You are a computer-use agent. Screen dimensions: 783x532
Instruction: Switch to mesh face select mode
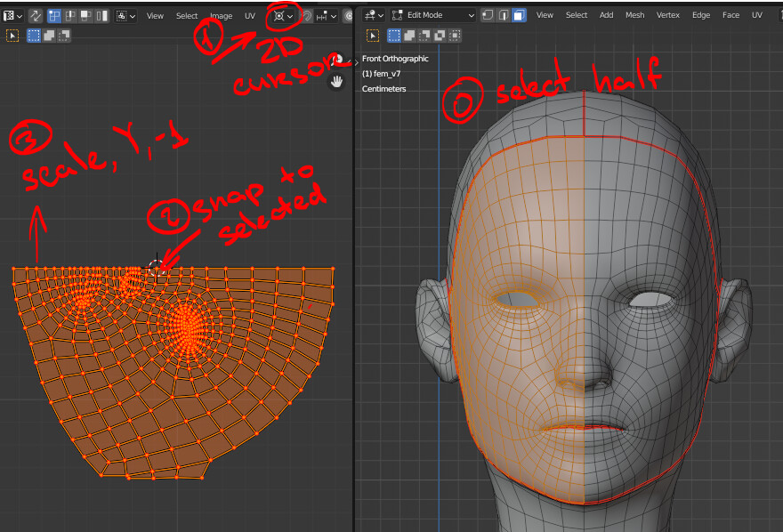pos(520,15)
